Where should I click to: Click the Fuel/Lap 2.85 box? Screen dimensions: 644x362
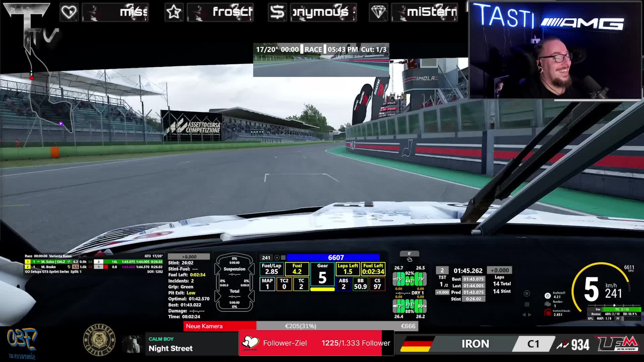[x=271, y=269]
